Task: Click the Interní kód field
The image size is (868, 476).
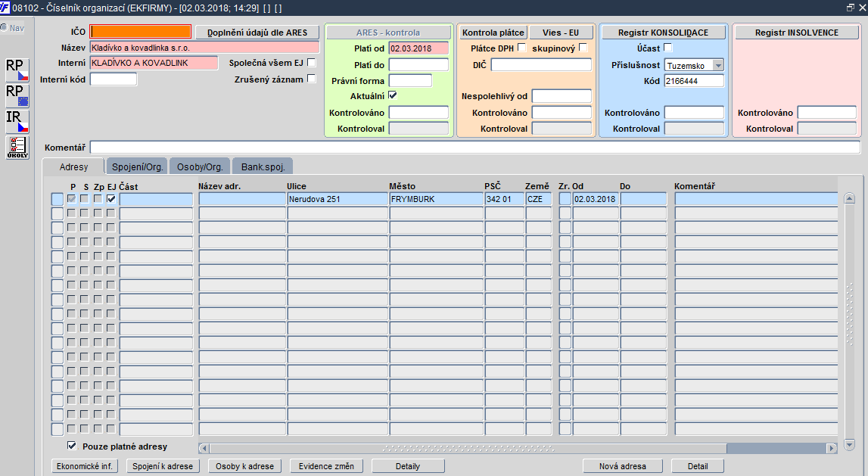Action: (x=114, y=79)
